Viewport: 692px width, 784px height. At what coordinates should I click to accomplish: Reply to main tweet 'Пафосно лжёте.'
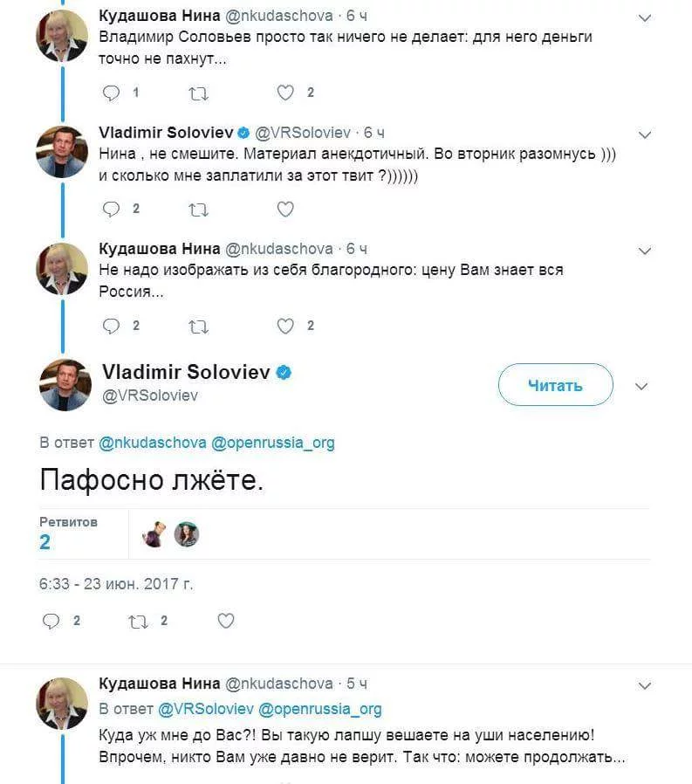(x=51, y=621)
